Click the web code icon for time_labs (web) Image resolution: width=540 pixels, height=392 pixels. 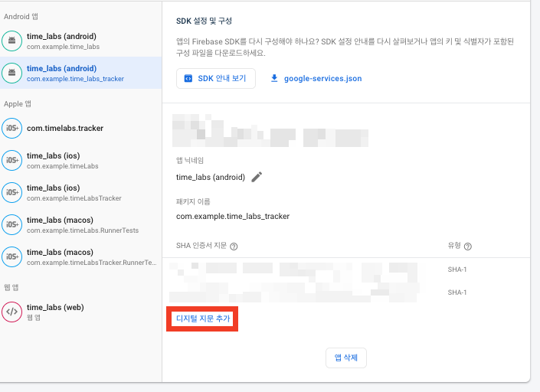[12, 312]
